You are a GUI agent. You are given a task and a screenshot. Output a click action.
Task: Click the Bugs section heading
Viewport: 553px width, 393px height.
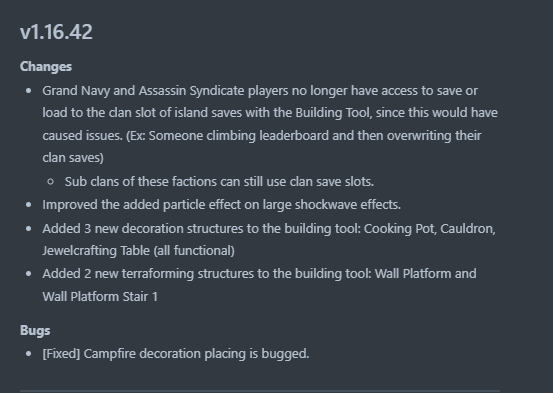click(x=35, y=331)
